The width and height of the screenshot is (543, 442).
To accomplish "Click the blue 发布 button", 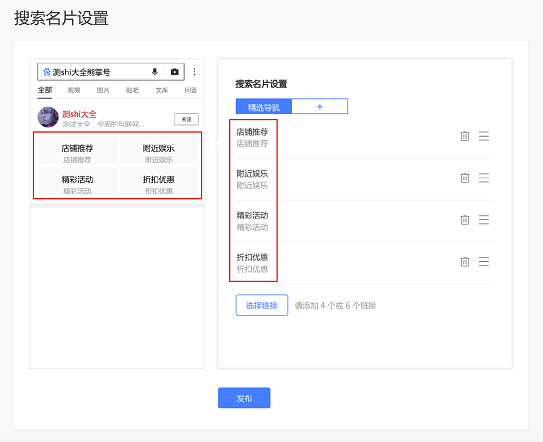I will [x=244, y=398].
